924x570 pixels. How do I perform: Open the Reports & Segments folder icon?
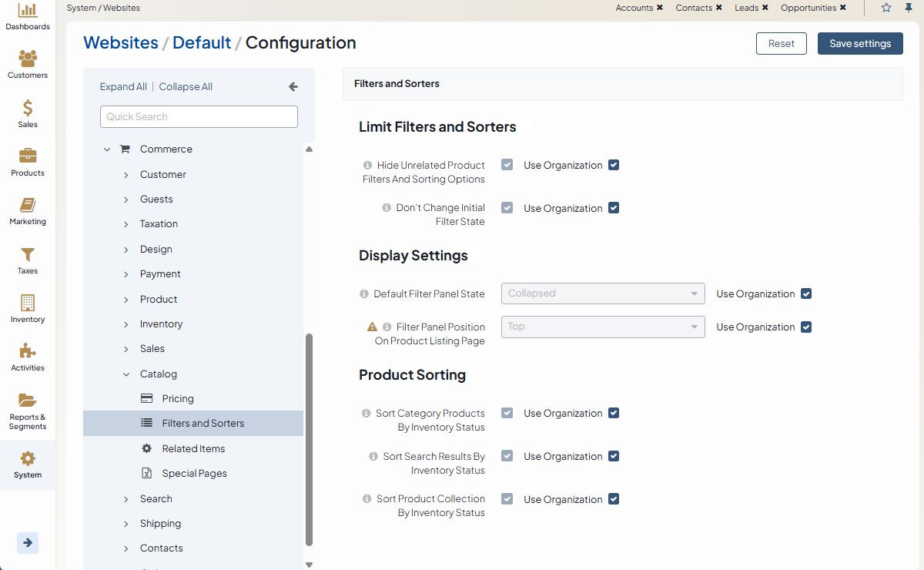[x=28, y=400]
